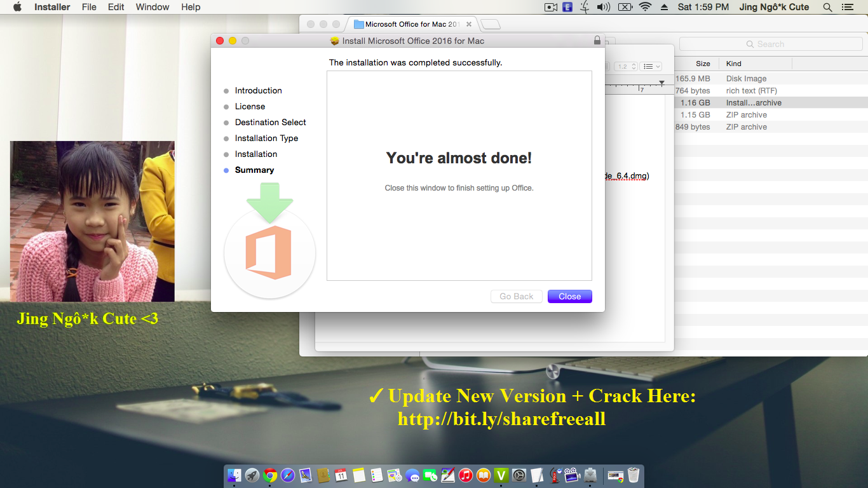Open the list bullets dropdown in TextEdit

(x=651, y=66)
